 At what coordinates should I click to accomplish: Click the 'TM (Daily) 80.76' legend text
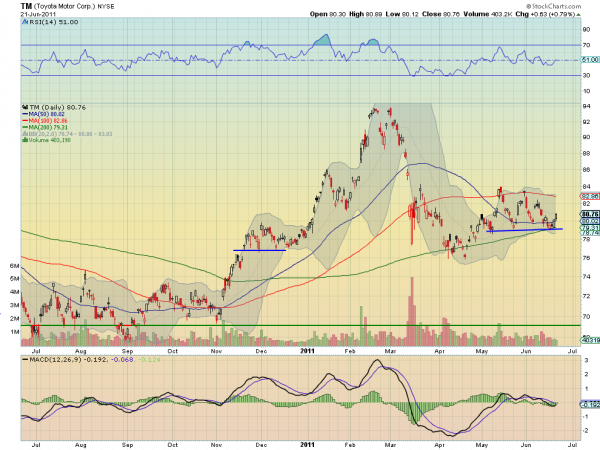(57, 108)
